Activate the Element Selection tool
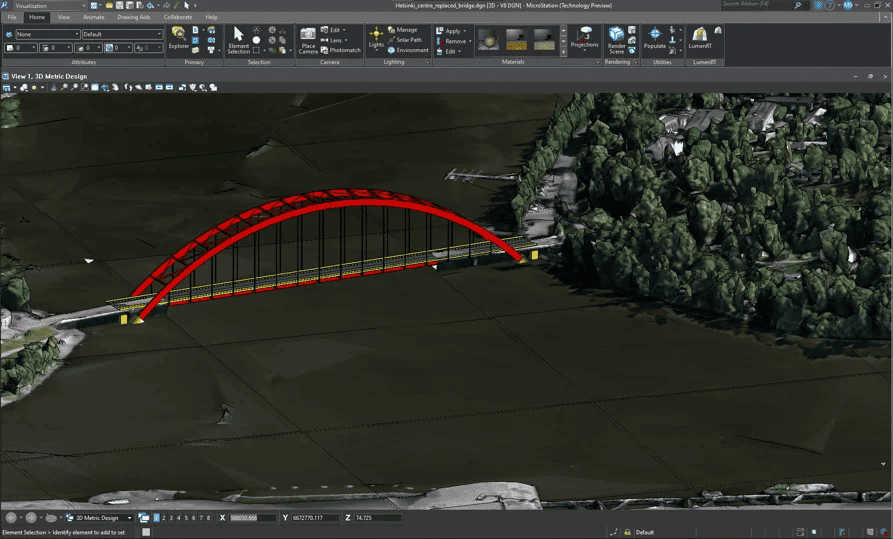 tap(238, 40)
